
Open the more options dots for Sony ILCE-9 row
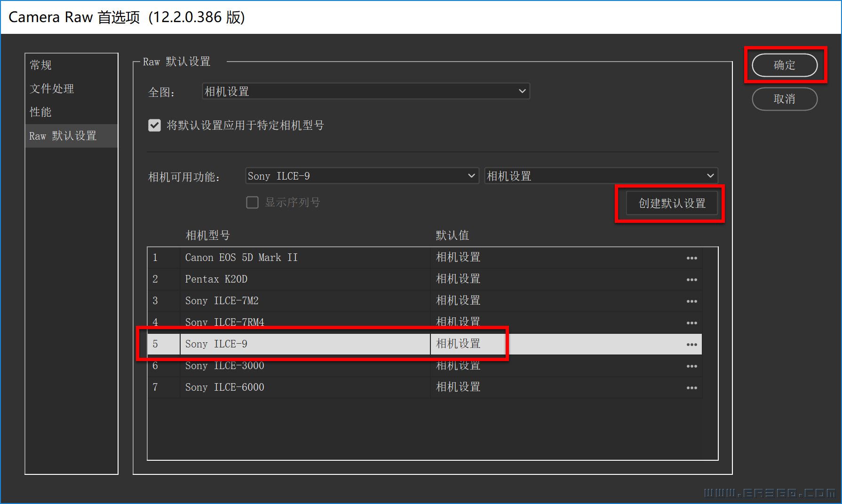(x=691, y=344)
